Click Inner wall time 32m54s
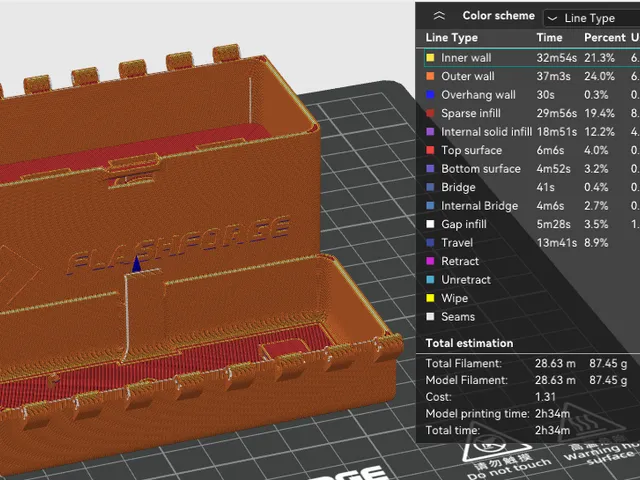 point(556,58)
